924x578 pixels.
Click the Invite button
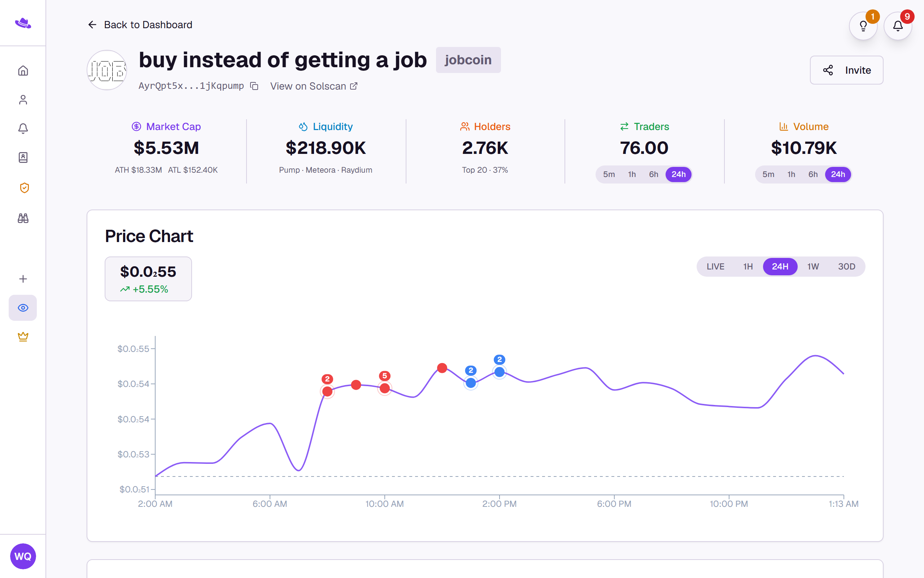pos(846,70)
